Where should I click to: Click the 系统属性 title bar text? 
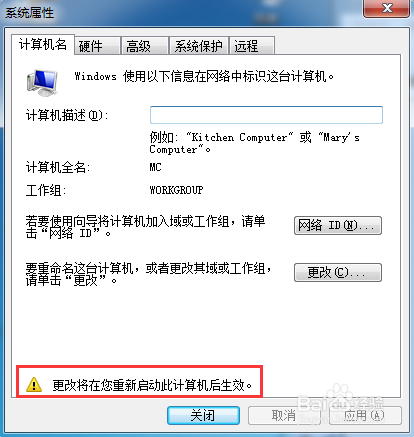click(x=29, y=13)
